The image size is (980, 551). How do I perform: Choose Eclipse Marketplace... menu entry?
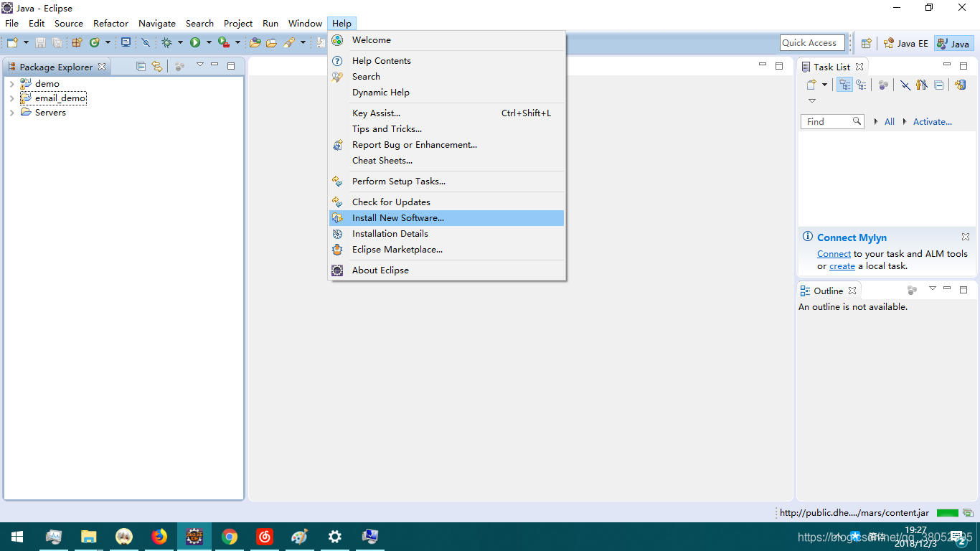tap(446, 250)
